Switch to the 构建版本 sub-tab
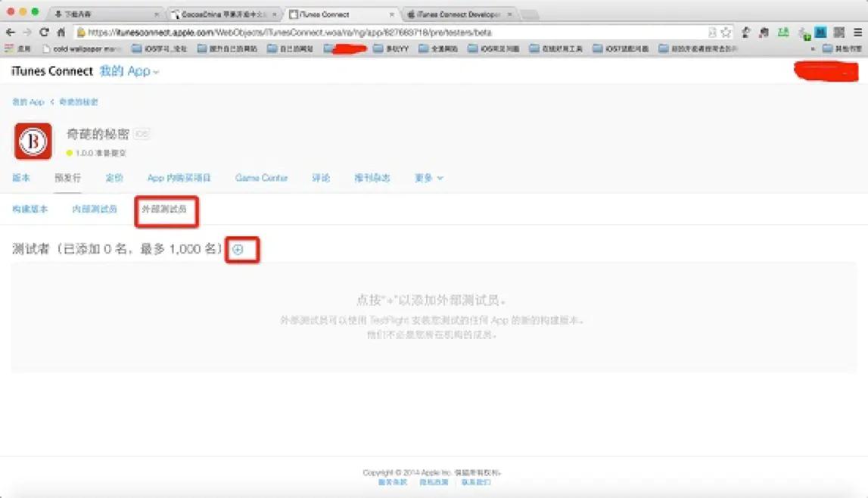 click(30, 209)
